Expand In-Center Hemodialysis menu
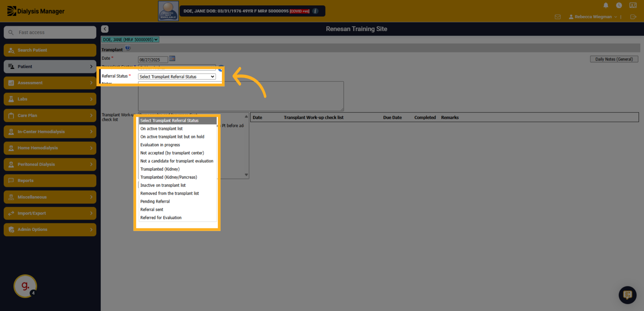The image size is (644, 311). click(x=50, y=132)
